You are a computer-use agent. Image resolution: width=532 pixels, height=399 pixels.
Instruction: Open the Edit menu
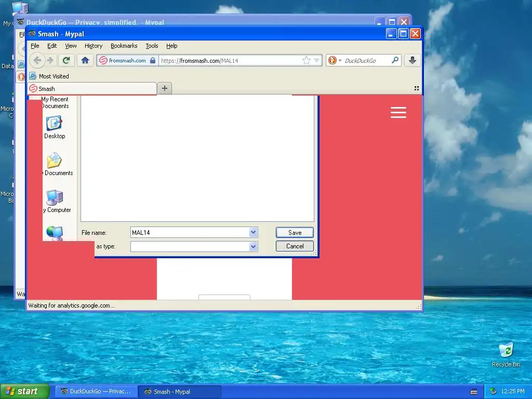(52, 46)
